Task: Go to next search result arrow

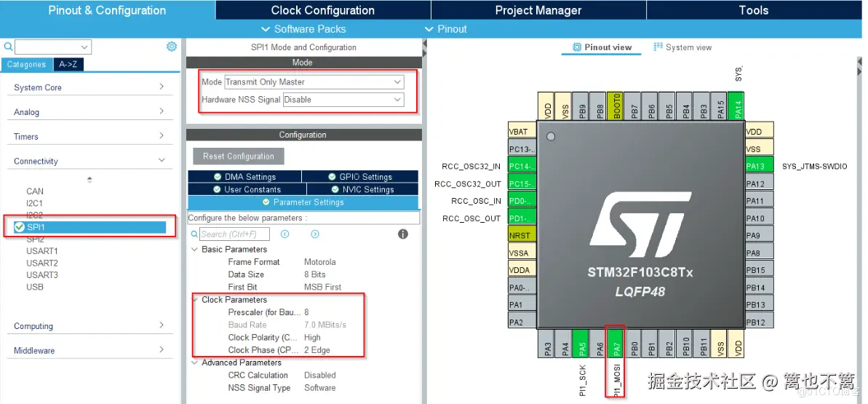Action: coord(315,234)
